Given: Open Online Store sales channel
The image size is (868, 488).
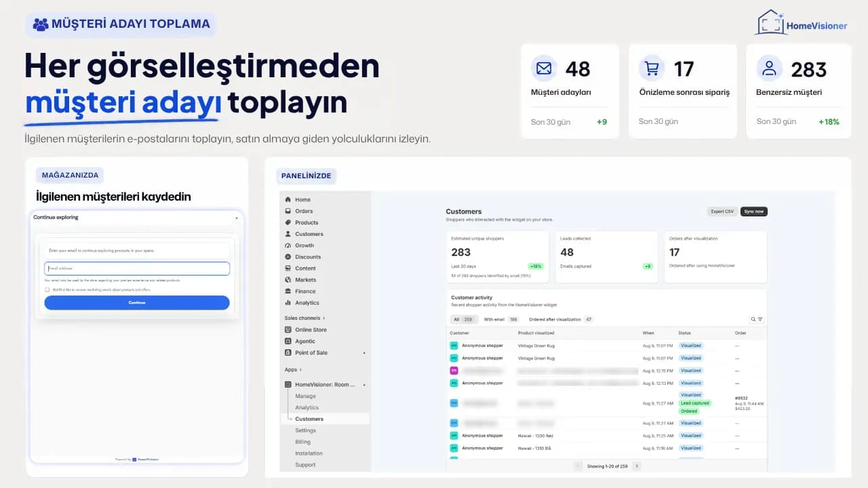Looking at the screenshot, I should coord(306,330).
